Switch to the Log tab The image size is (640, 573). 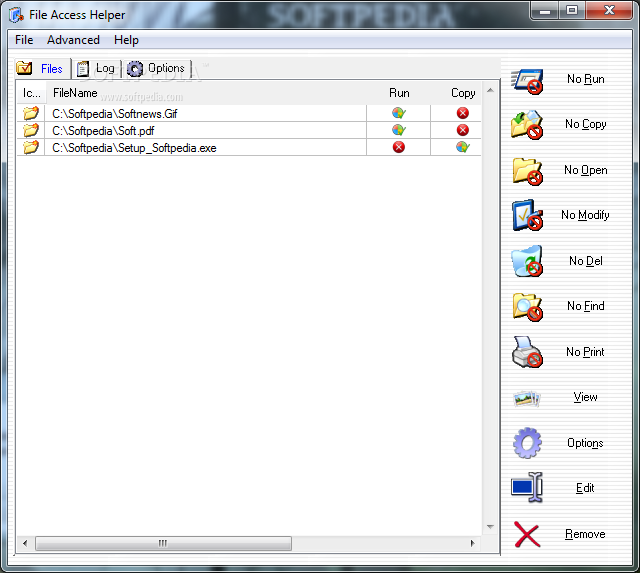tap(96, 69)
